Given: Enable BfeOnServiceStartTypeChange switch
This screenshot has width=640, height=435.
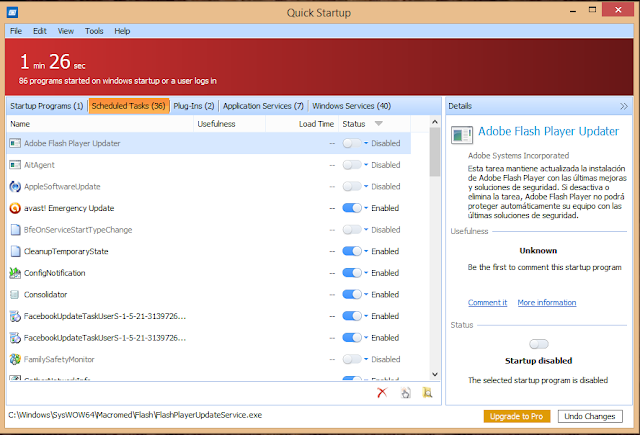Looking at the screenshot, I should pos(352,230).
